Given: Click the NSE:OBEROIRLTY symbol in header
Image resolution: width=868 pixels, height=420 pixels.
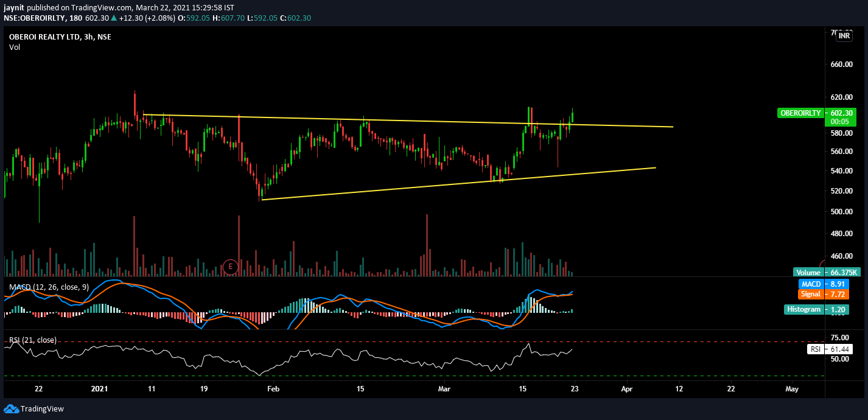Looking at the screenshot, I should point(34,18).
